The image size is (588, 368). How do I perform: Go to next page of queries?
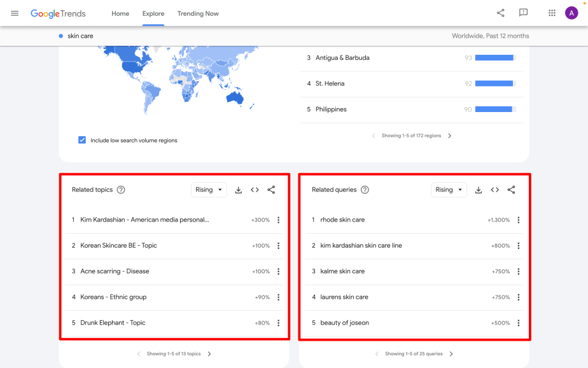point(451,354)
